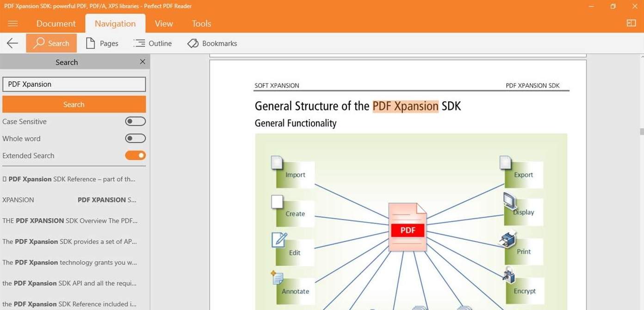The height and width of the screenshot is (310, 644).
Task: Click the orange Search button
Action: coord(74,104)
